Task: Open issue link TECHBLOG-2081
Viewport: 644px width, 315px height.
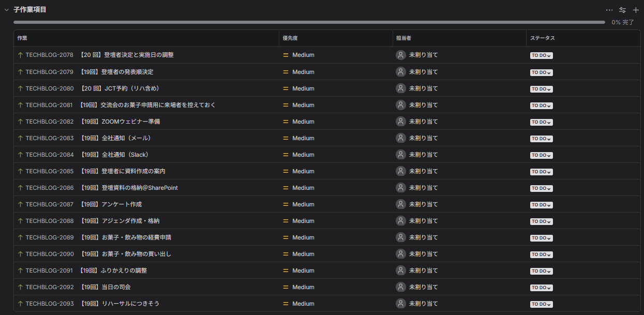Action: coord(49,105)
